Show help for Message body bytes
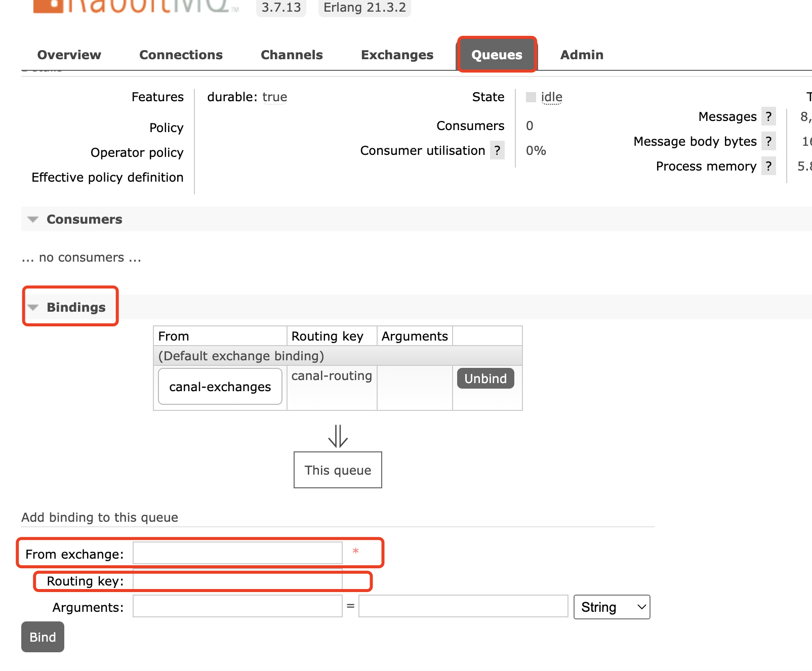The height and width of the screenshot is (671, 812). coord(768,141)
